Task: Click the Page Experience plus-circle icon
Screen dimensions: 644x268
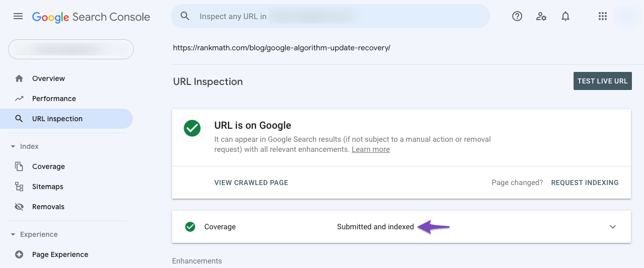Action: [19, 254]
